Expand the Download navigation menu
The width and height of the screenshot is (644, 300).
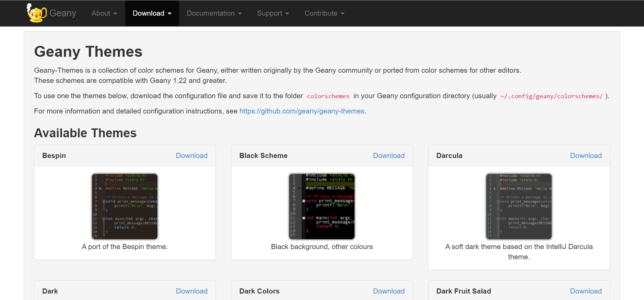click(152, 13)
